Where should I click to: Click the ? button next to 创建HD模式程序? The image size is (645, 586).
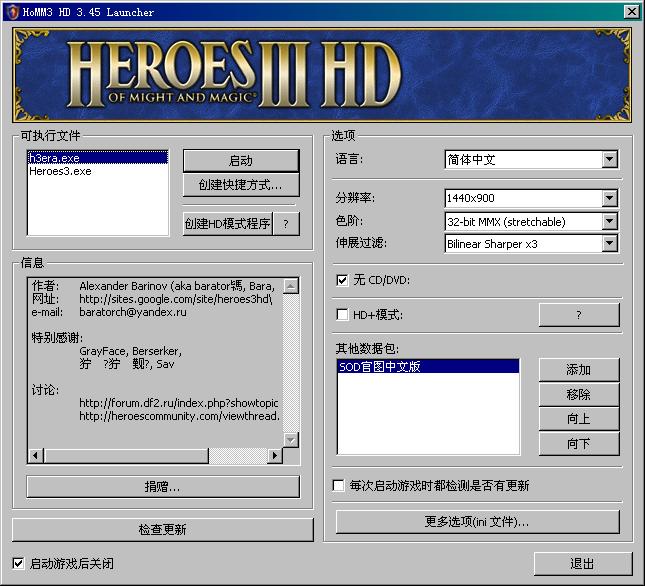286,224
